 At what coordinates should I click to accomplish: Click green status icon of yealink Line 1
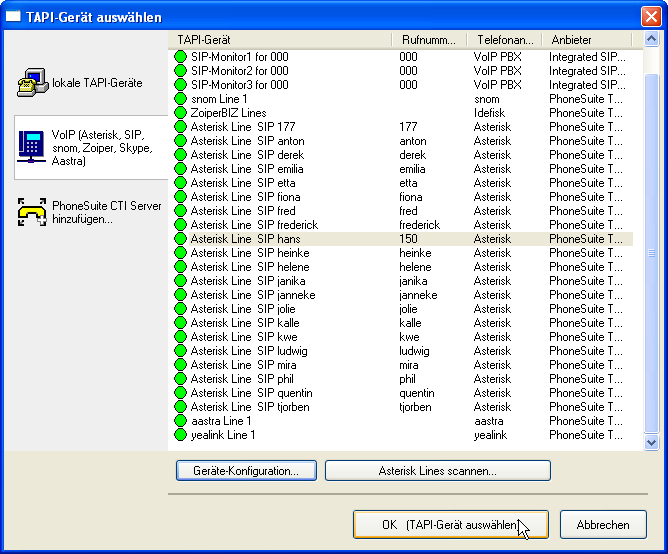tap(181, 436)
